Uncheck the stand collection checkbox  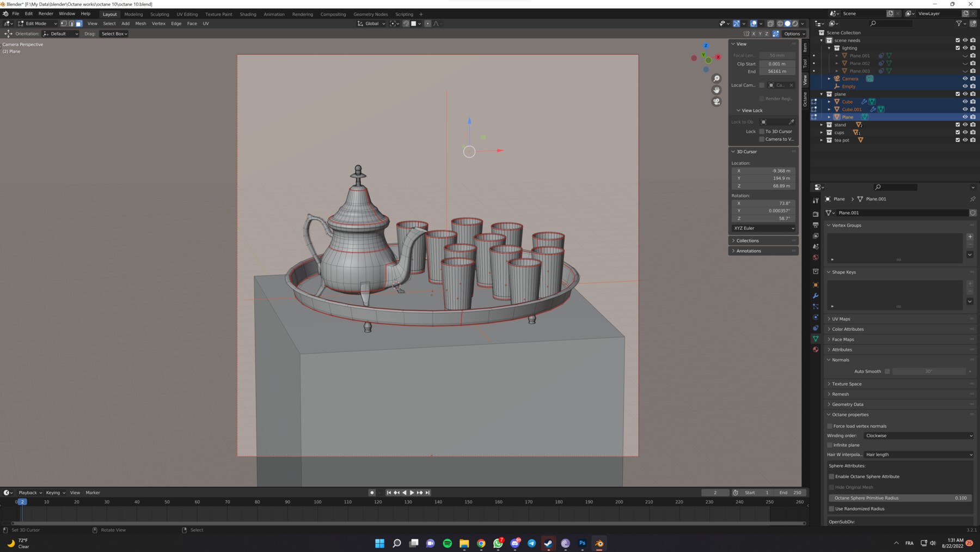(x=957, y=124)
